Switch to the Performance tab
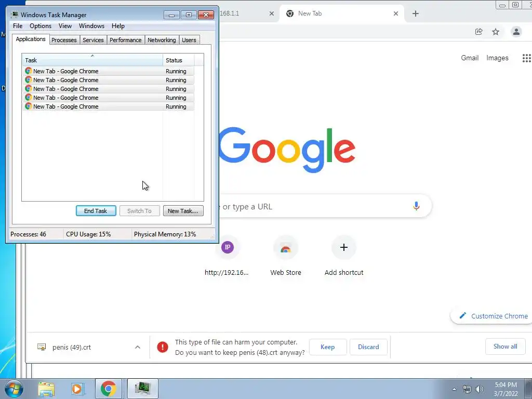This screenshot has width=532, height=399. (x=126, y=40)
